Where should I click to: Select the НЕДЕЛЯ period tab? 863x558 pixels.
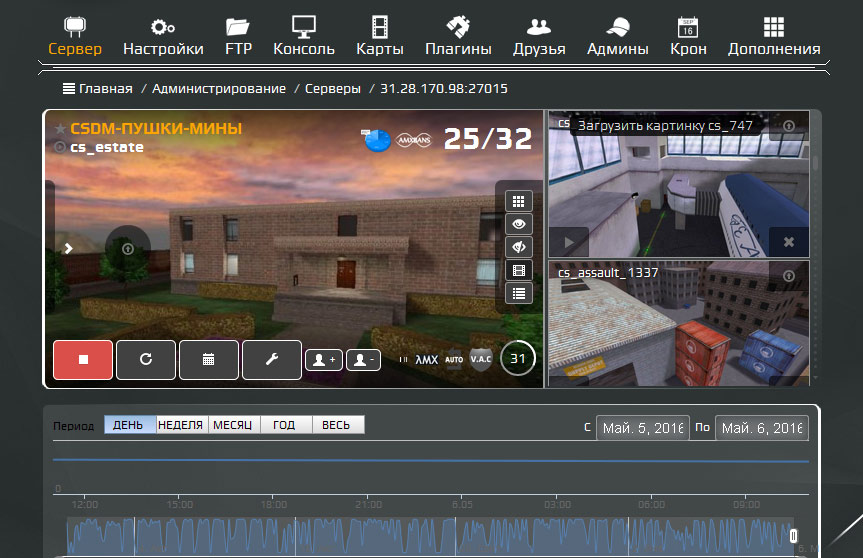(x=181, y=425)
